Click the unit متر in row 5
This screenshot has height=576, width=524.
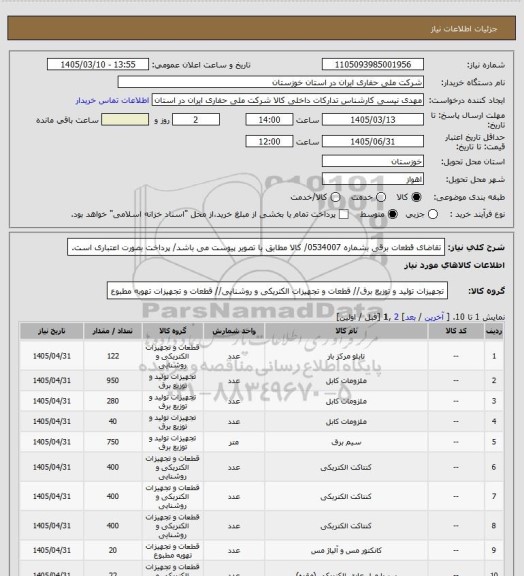tap(234, 442)
